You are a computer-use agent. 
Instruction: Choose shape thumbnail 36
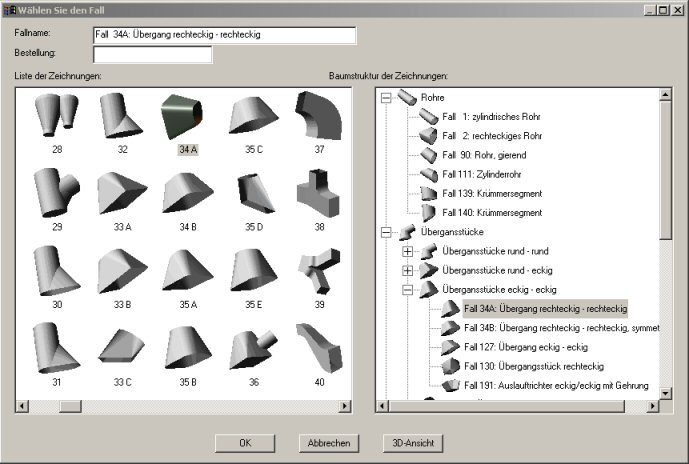(x=254, y=349)
